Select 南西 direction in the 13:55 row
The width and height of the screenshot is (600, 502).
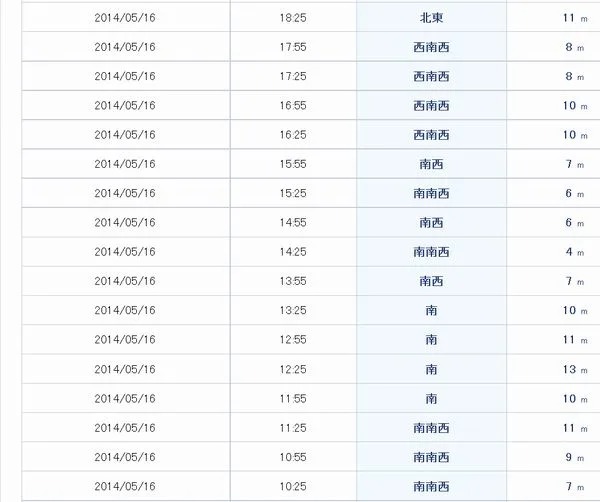[x=431, y=281]
